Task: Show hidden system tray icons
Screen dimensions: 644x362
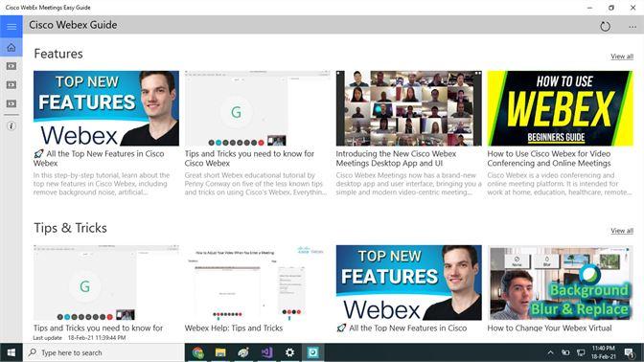Action: tap(550, 352)
